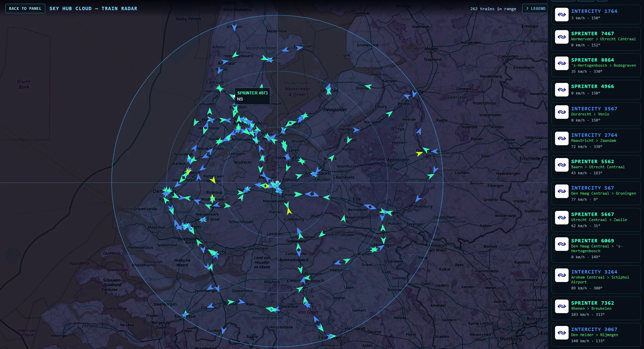This screenshot has height=349, width=644.
Task: Click Baarn > Utrecht Centraal route text
Action: (x=598, y=167)
